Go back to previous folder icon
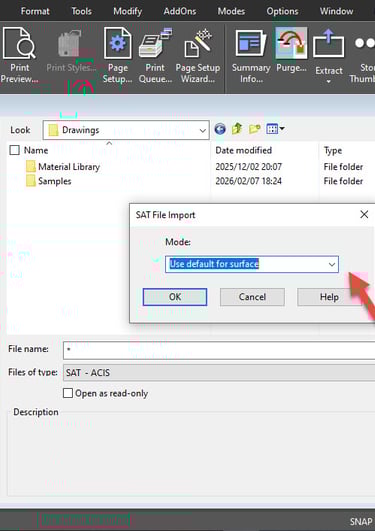This screenshot has height=531, width=375. tap(220, 129)
